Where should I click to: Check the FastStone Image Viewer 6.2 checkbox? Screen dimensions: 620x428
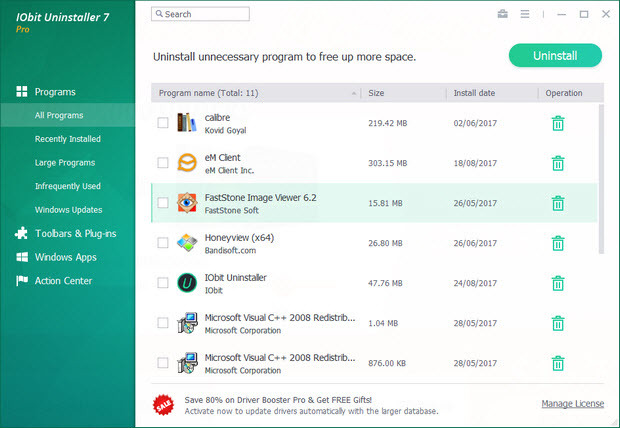tap(163, 203)
